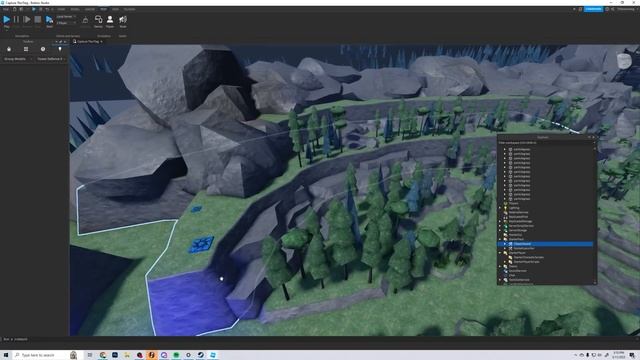This screenshot has width=640, height=360.
Task: Switch to the Plugins ribbon tab
Action: pyautogui.click(x=129, y=9)
